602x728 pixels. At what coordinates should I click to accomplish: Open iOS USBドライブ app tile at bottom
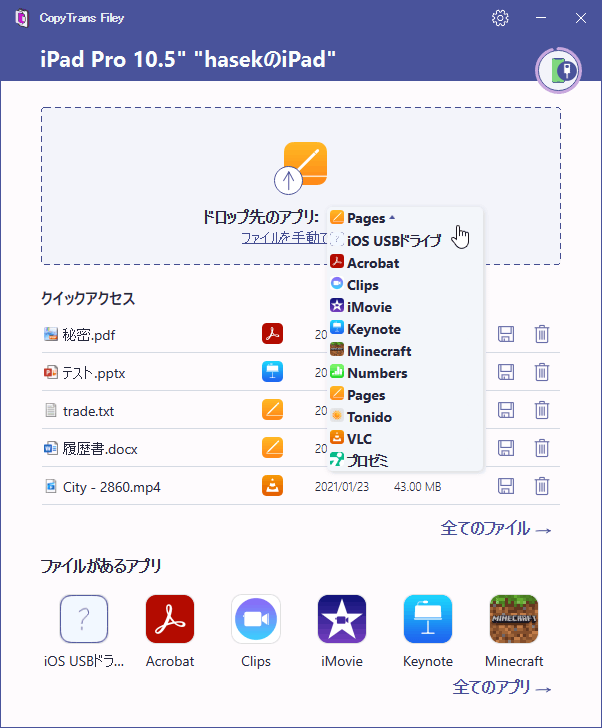(84, 631)
